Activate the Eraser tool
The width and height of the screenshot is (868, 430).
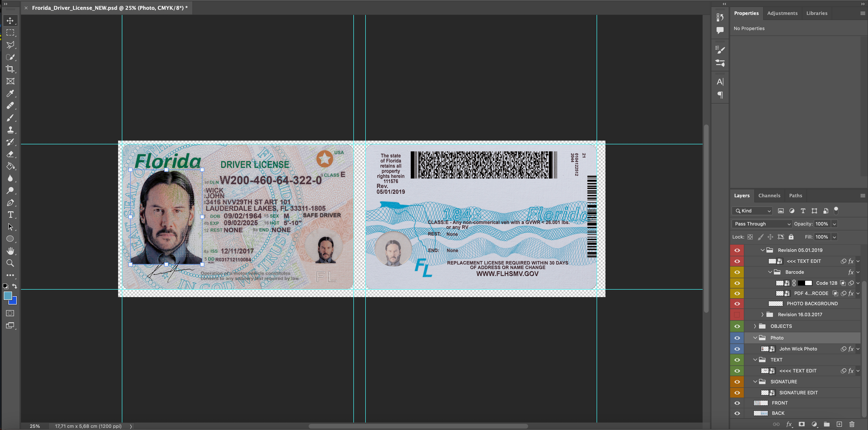10,154
